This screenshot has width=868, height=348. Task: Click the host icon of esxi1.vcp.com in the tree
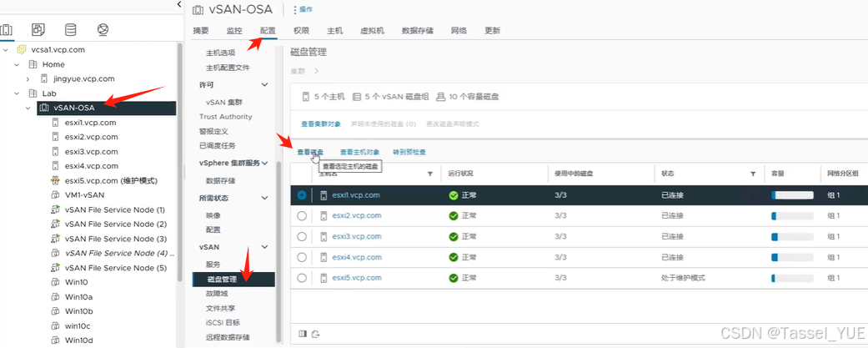(55, 123)
